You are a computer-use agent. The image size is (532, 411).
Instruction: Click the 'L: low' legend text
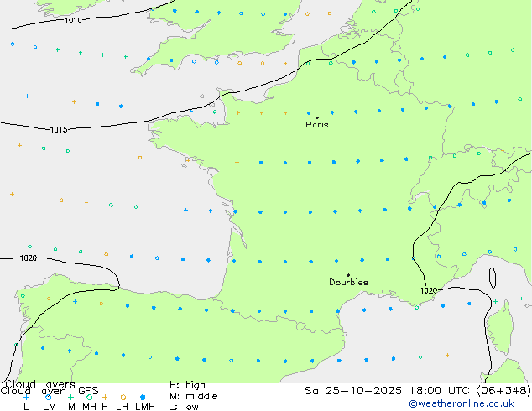point(184,407)
